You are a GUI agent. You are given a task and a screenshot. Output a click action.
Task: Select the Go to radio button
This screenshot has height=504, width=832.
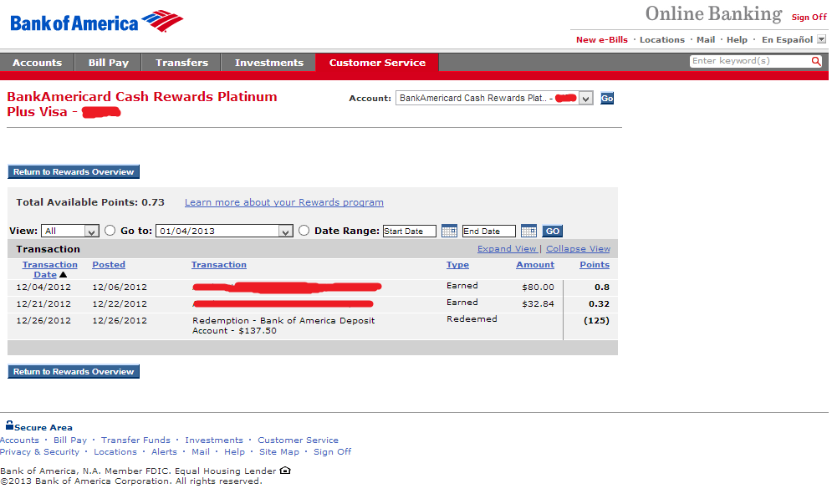click(x=110, y=230)
